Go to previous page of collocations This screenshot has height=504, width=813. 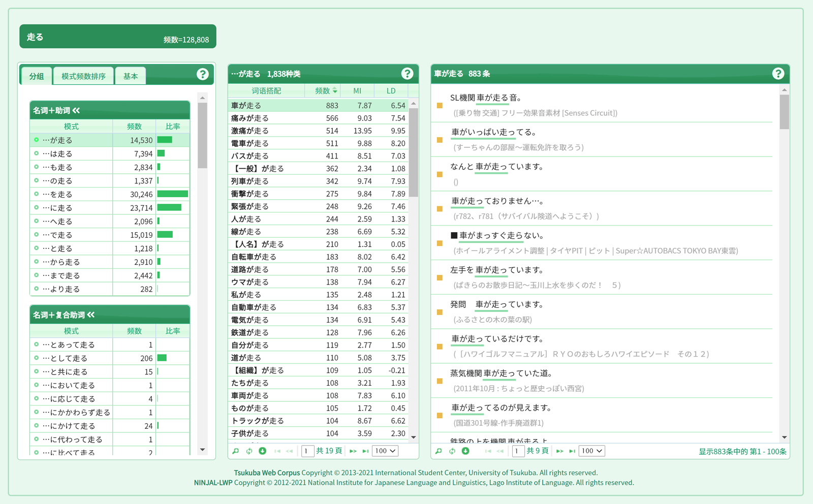pyautogui.click(x=290, y=451)
